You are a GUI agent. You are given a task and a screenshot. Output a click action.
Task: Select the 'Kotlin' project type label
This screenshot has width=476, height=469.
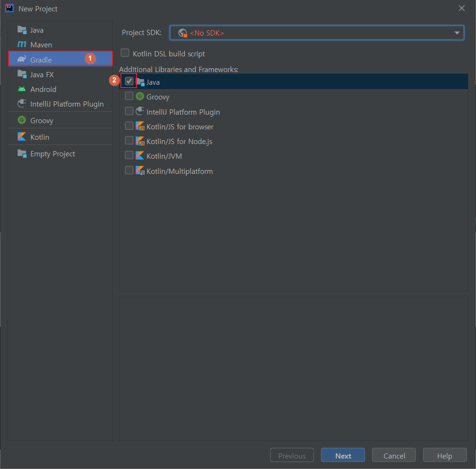pyautogui.click(x=40, y=137)
